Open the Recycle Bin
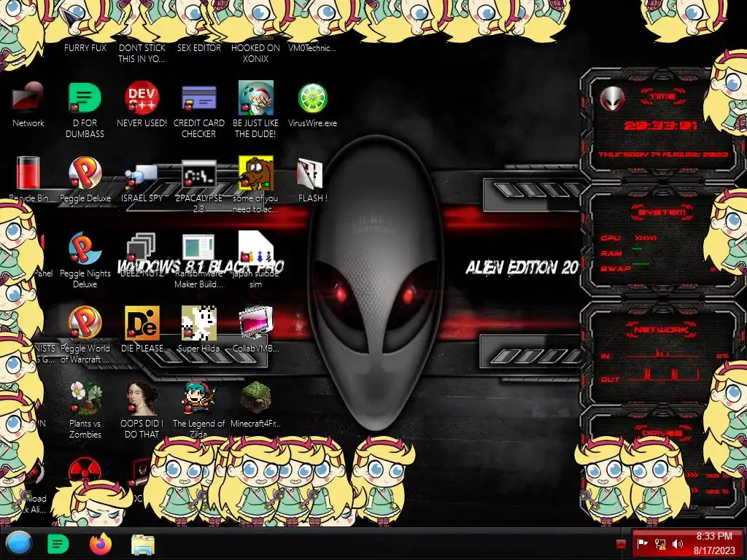 click(x=28, y=173)
